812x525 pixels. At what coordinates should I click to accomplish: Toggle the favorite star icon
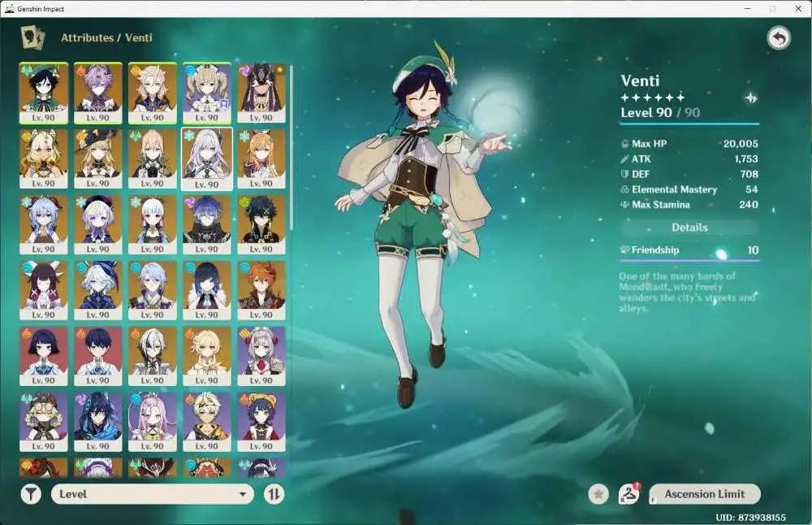click(x=598, y=494)
